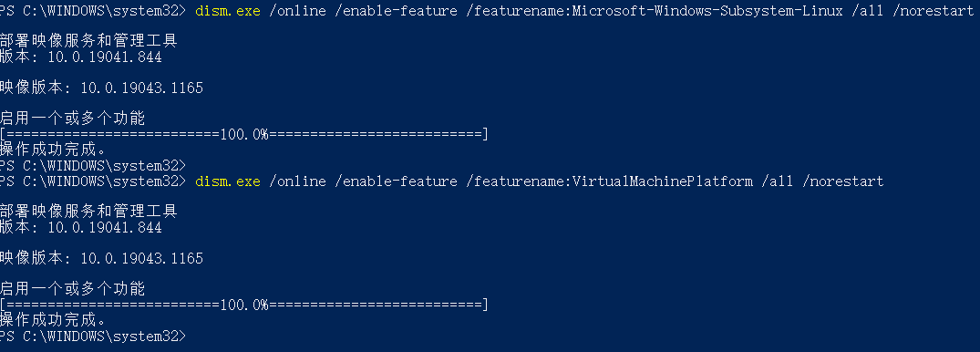Click 100.0% in the second progress bar
This screenshot has height=352, width=980.
[x=243, y=305]
